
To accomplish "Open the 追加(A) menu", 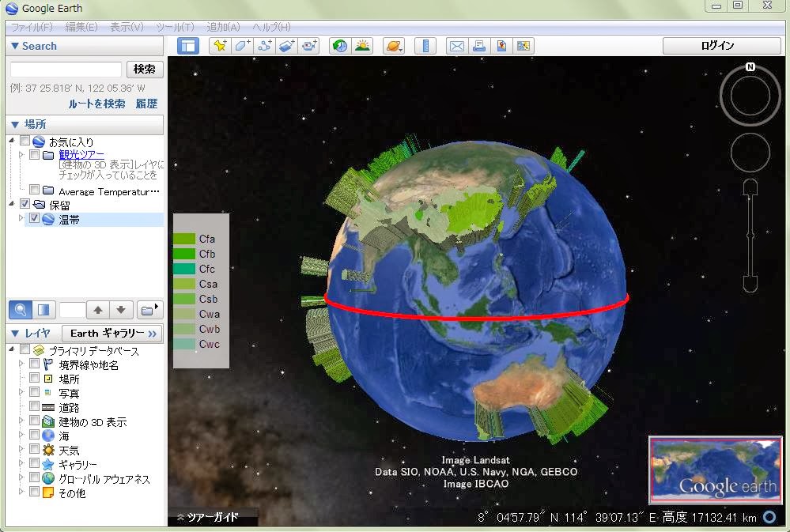I will pyautogui.click(x=223, y=27).
